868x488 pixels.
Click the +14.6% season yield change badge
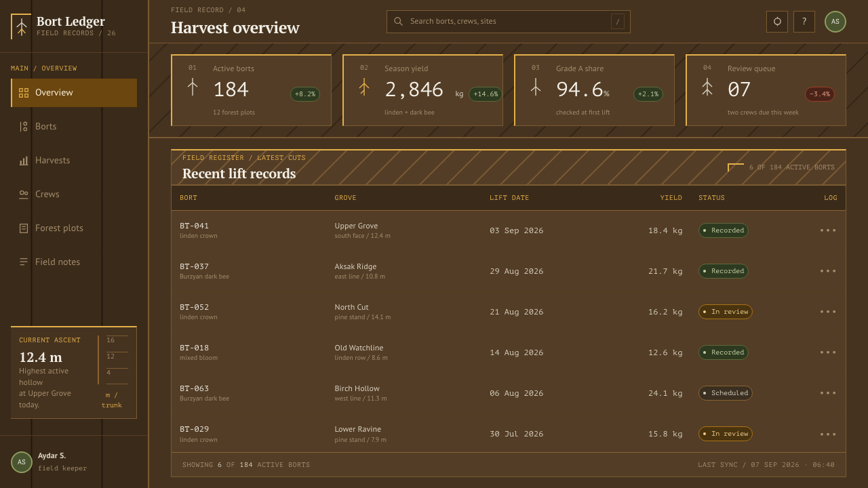pos(486,94)
